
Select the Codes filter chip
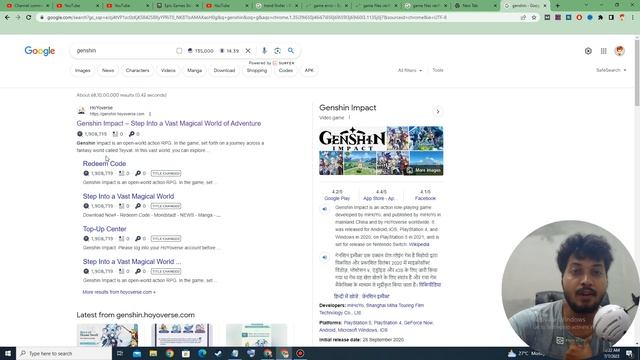tap(286, 71)
